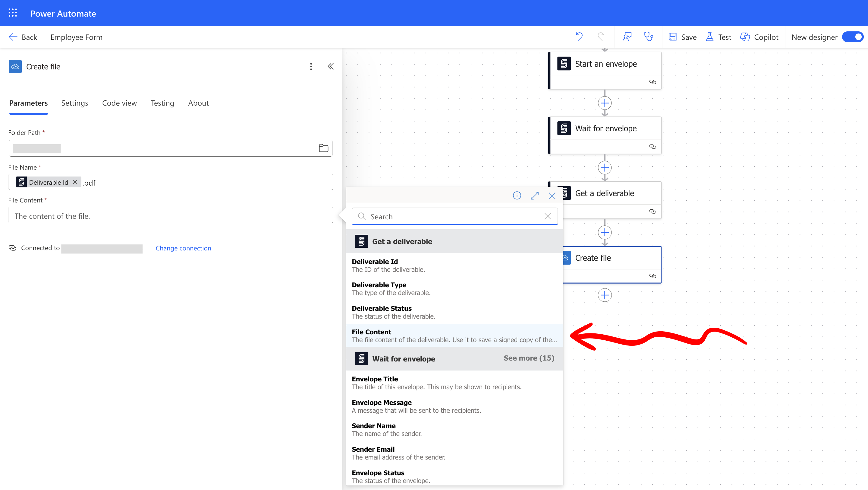Open the folder picker icon in Folder Path

click(323, 148)
